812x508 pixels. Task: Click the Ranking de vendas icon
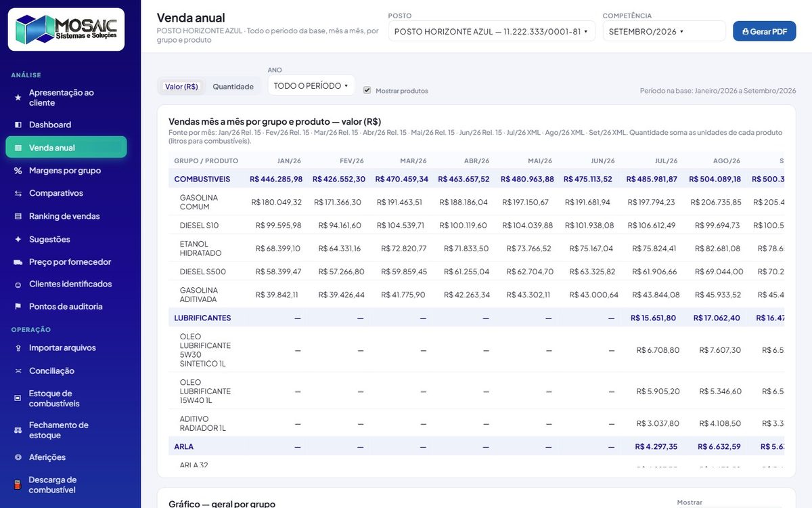(18, 216)
